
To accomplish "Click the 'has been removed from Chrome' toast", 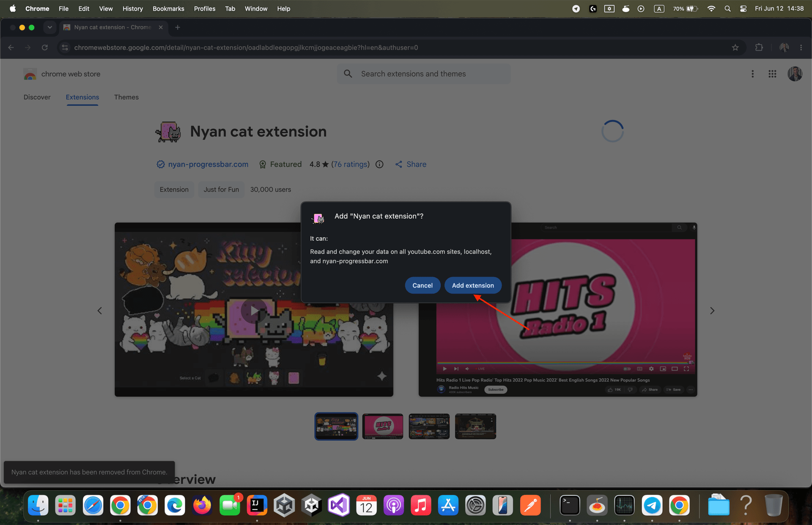I will 89,472.
